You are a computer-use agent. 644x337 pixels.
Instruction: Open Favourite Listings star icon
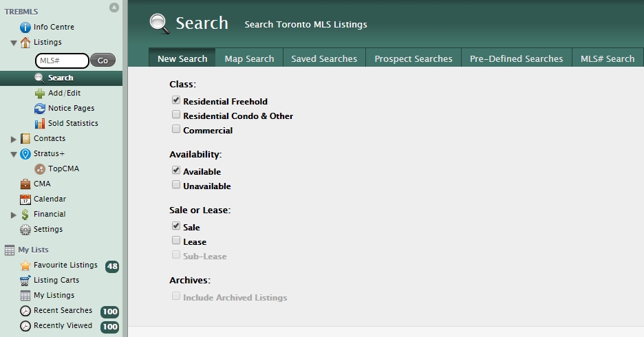(25, 265)
